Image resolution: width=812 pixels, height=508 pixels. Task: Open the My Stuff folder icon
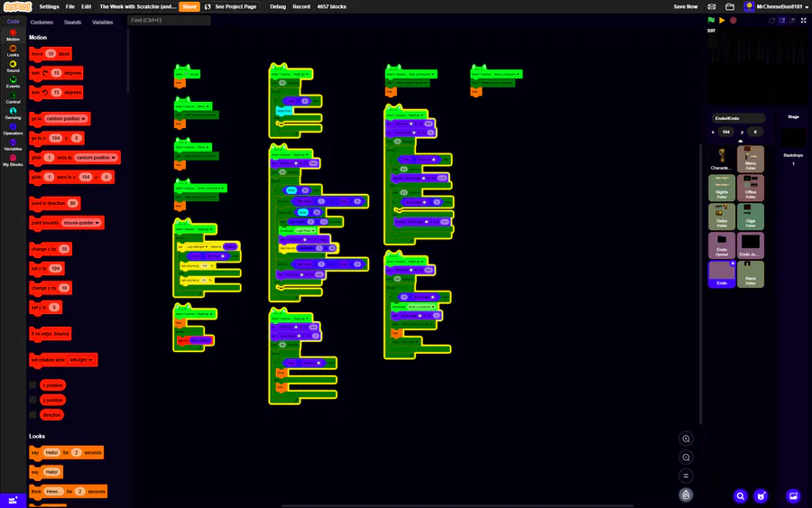[x=730, y=6]
